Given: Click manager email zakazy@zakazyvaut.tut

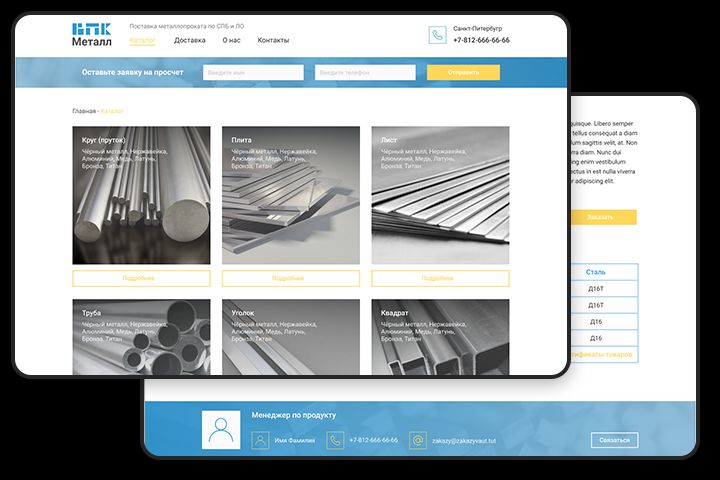Looking at the screenshot, I should click(x=464, y=440).
